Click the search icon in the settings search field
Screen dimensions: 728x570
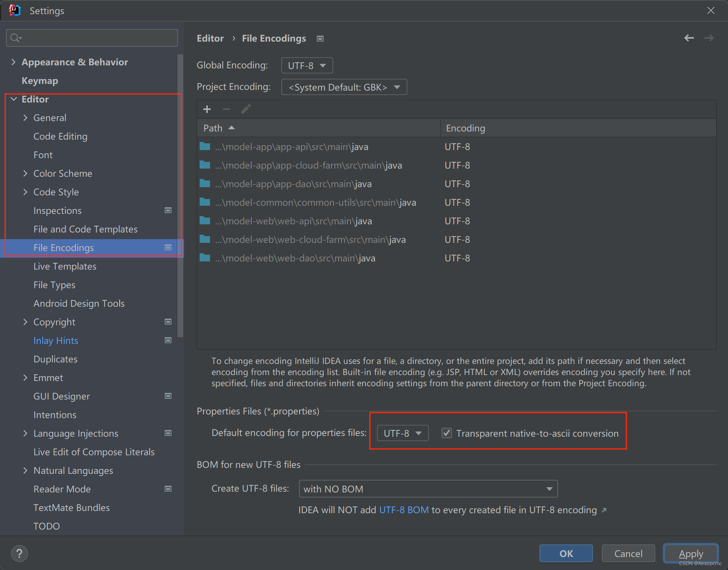(x=15, y=38)
